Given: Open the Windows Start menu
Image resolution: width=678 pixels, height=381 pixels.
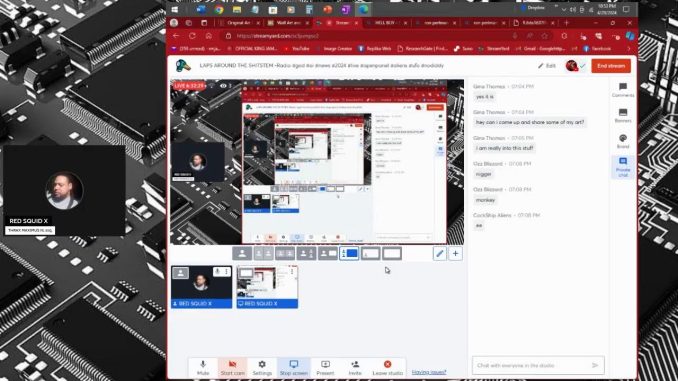Looking at the screenshot, I should pos(175,9).
